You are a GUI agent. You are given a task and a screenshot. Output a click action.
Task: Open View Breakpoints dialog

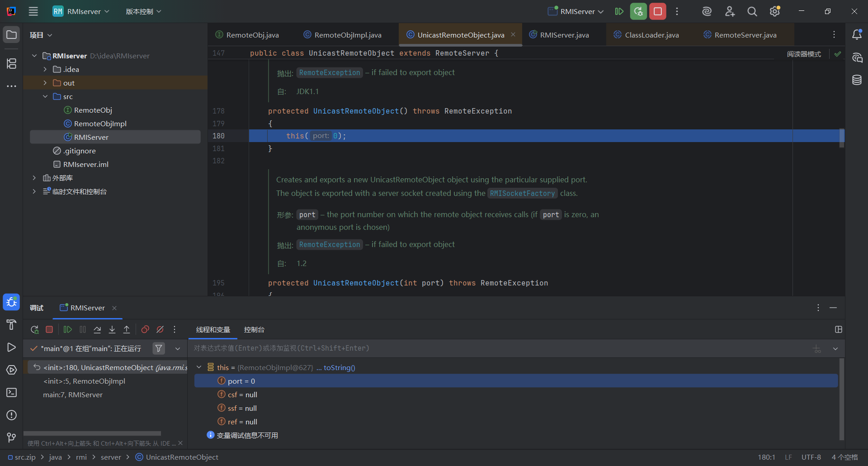145,329
